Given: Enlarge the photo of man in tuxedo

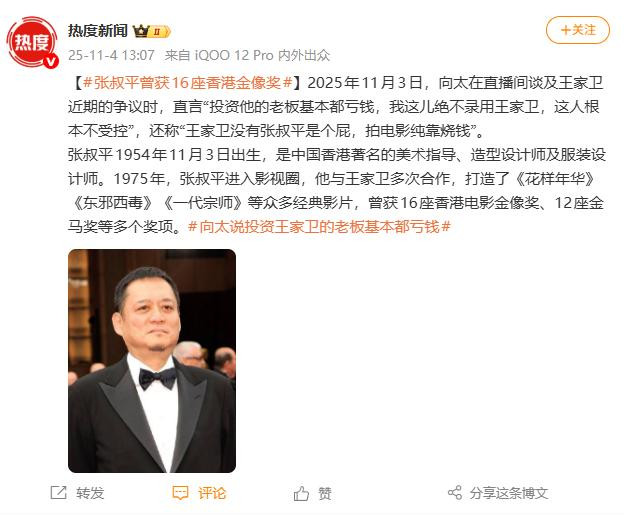Looking at the screenshot, I should (152, 360).
